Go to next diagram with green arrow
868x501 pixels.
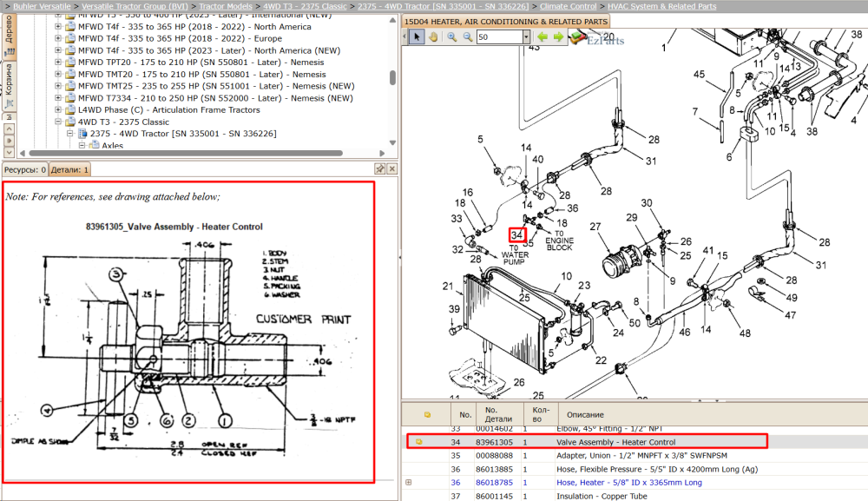tap(558, 36)
